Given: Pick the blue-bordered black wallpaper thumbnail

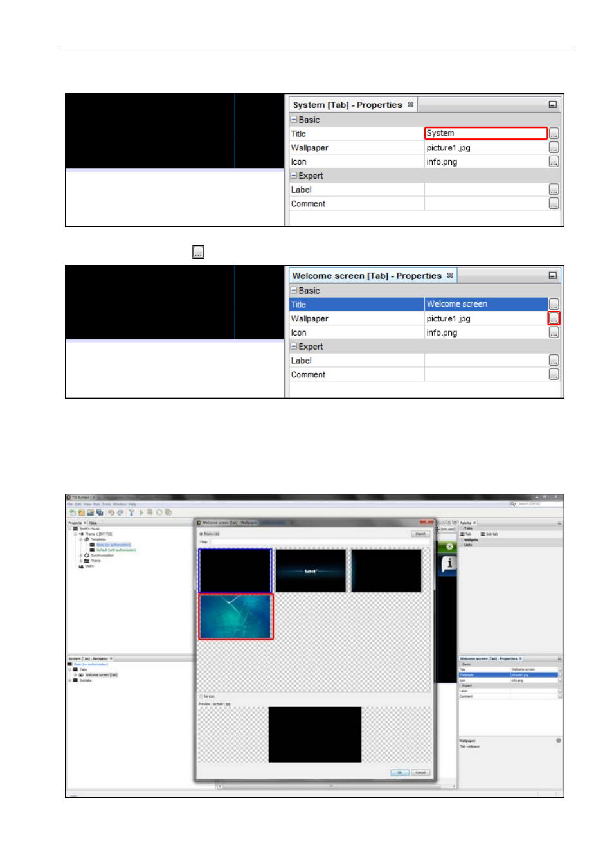Looking at the screenshot, I should click(x=235, y=570).
